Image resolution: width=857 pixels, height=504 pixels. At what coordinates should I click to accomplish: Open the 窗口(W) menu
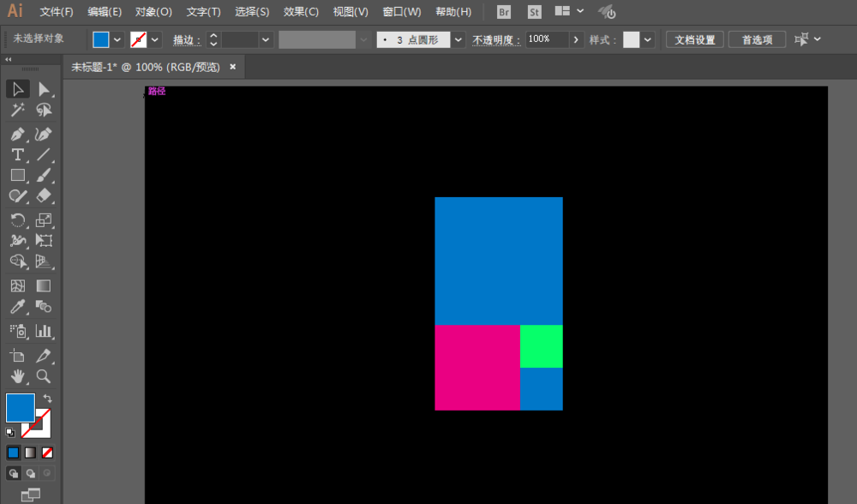399,11
